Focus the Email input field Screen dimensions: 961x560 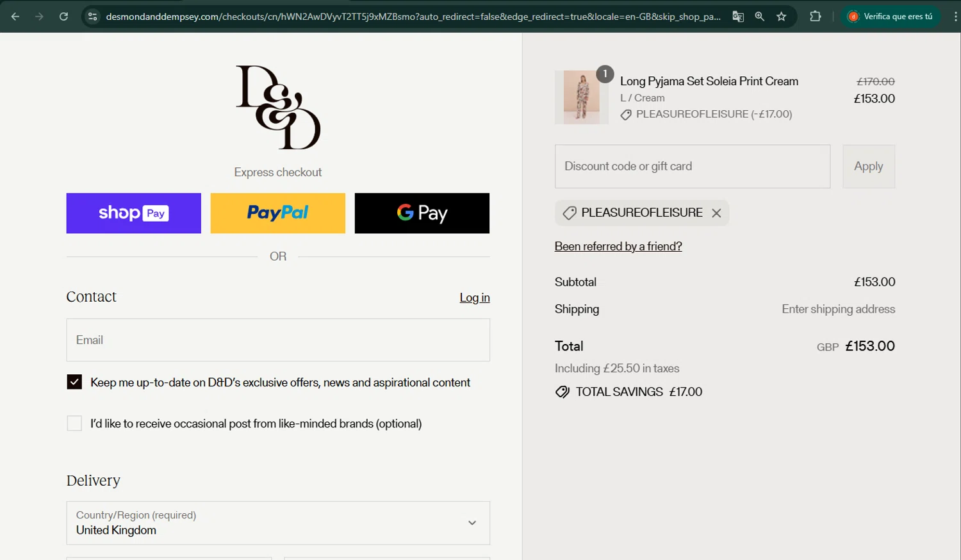278,340
